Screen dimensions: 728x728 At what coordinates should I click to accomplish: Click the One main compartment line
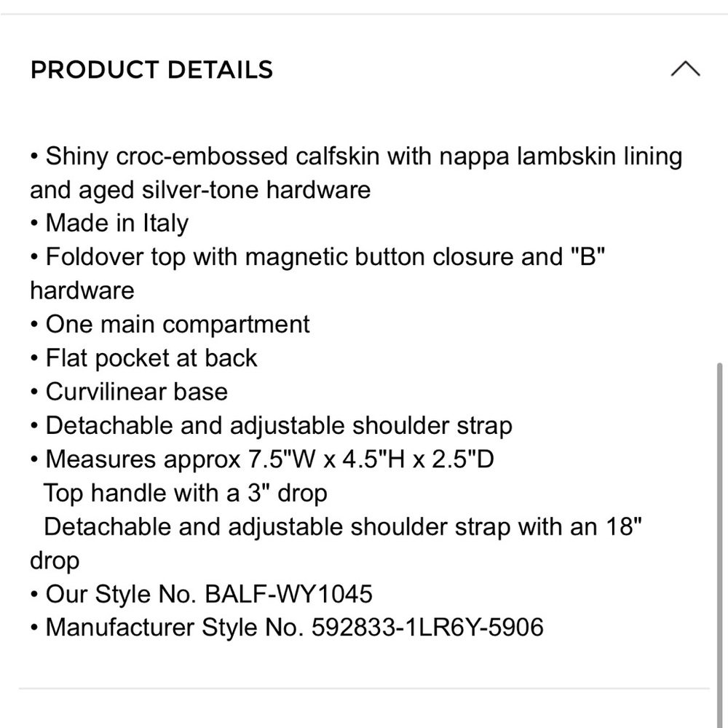(170, 324)
